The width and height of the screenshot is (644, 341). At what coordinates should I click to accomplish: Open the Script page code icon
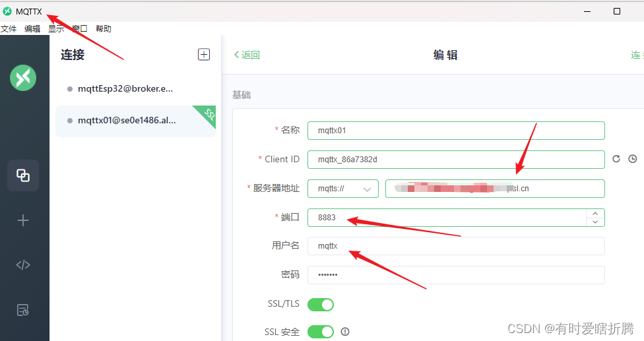coord(23,265)
